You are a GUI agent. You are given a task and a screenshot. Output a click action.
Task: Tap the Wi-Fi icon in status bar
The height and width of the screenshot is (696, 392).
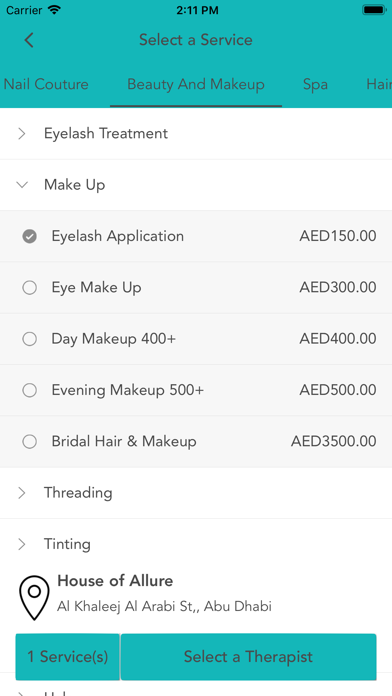pos(54,10)
